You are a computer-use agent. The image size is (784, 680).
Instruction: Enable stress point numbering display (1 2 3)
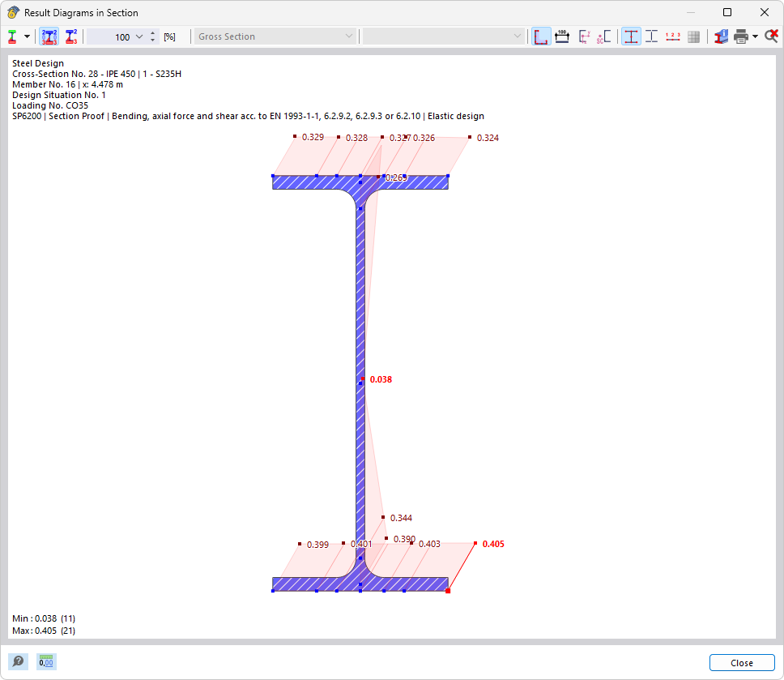pos(673,36)
